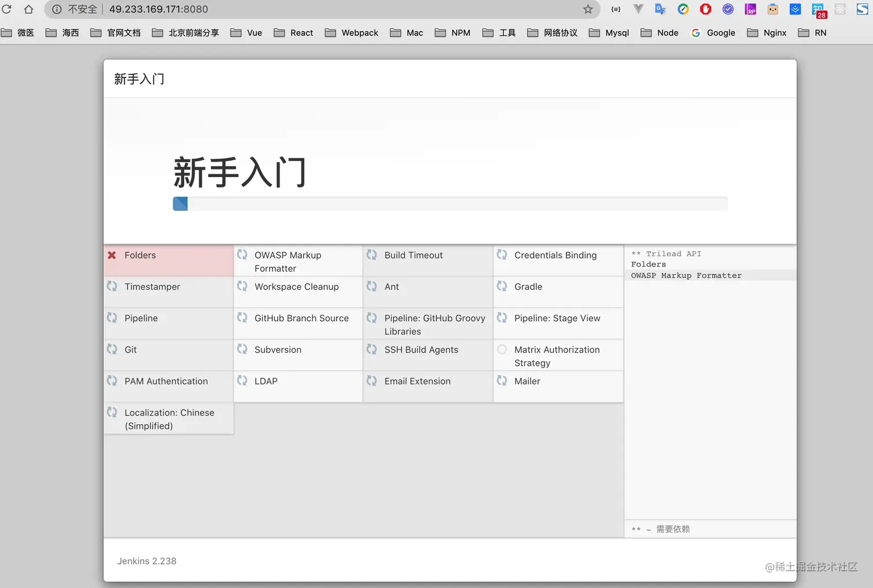Screen dimensions: 873x588
Task: Open the extension icon with the red 28 badge
Action: click(x=819, y=10)
